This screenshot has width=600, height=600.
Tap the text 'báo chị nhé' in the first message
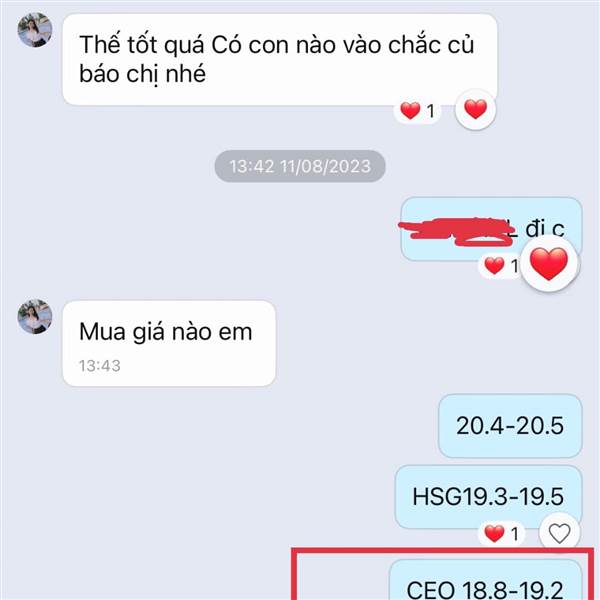pyautogui.click(x=142, y=73)
